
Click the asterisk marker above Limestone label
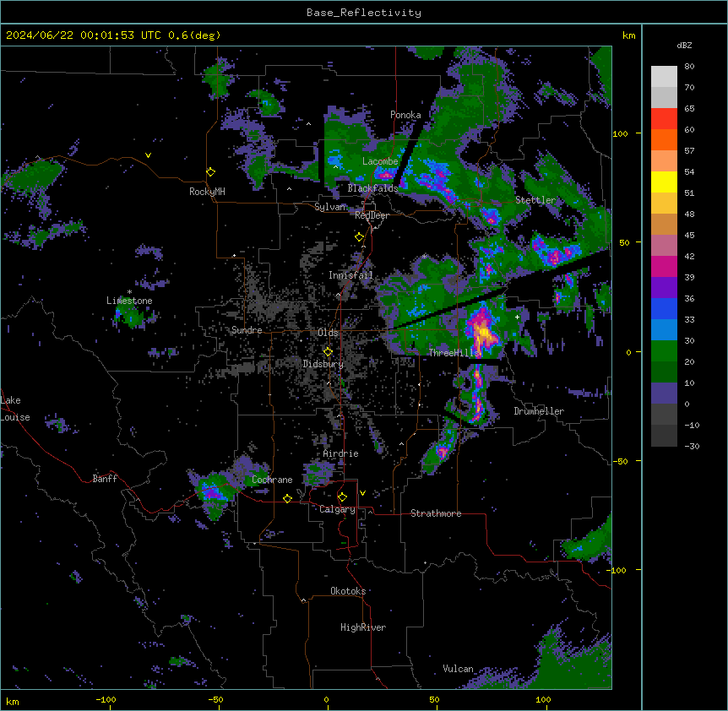coord(129,292)
